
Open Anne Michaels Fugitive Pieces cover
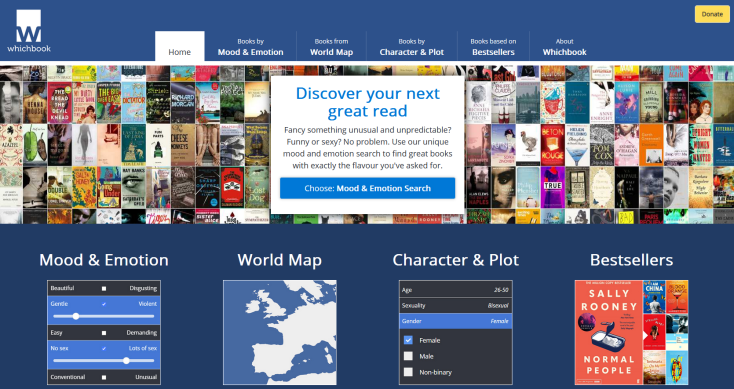pyautogui.click(x=478, y=103)
